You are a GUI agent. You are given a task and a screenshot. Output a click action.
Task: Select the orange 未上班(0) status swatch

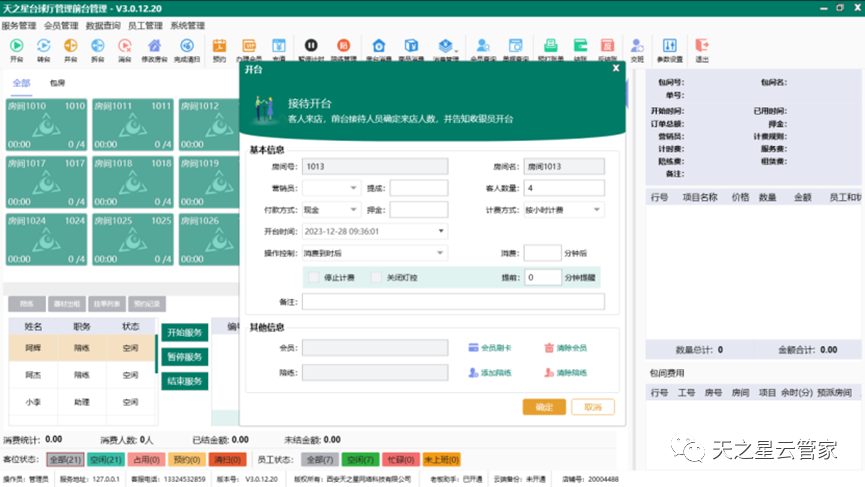pyautogui.click(x=440, y=459)
